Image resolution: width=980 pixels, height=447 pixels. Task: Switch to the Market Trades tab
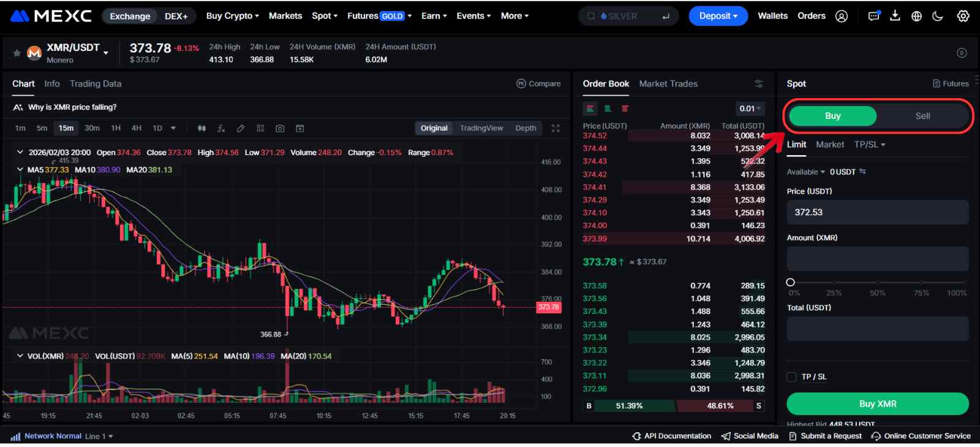click(x=668, y=83)
